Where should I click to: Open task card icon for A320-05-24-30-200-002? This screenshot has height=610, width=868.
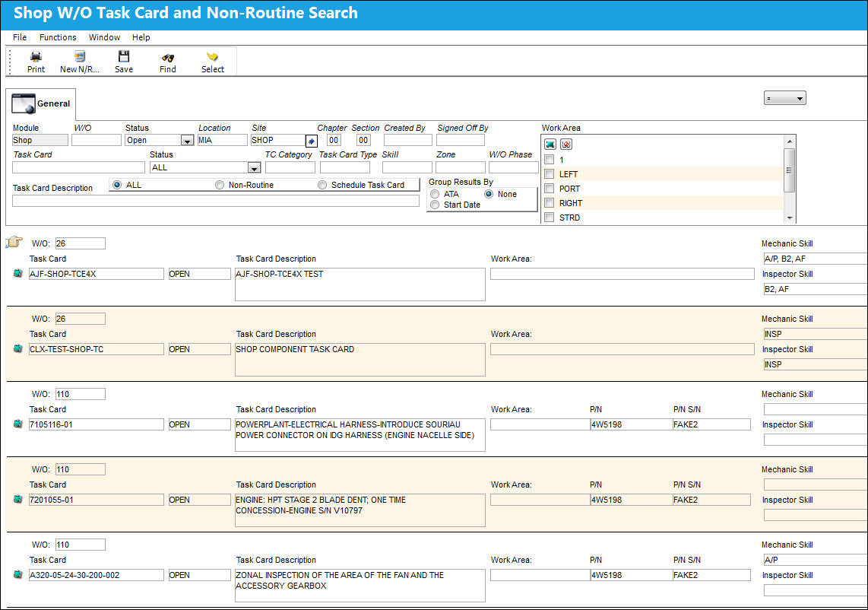tap(17, 574)
